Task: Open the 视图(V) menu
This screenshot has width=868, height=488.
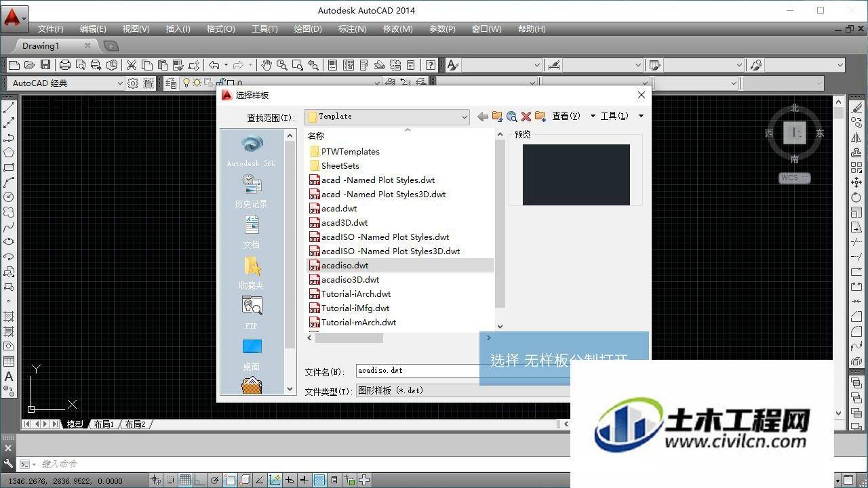Action: click(x=136, y=29)
